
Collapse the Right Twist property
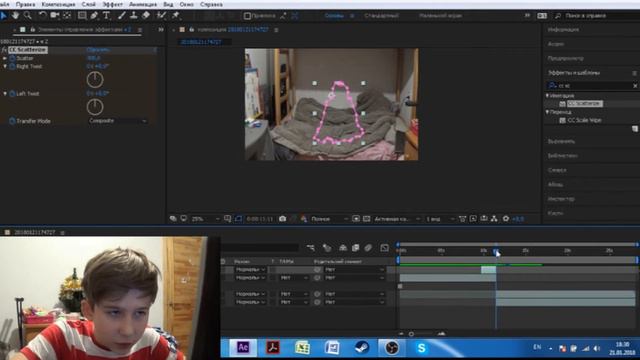tap(5, 66)
